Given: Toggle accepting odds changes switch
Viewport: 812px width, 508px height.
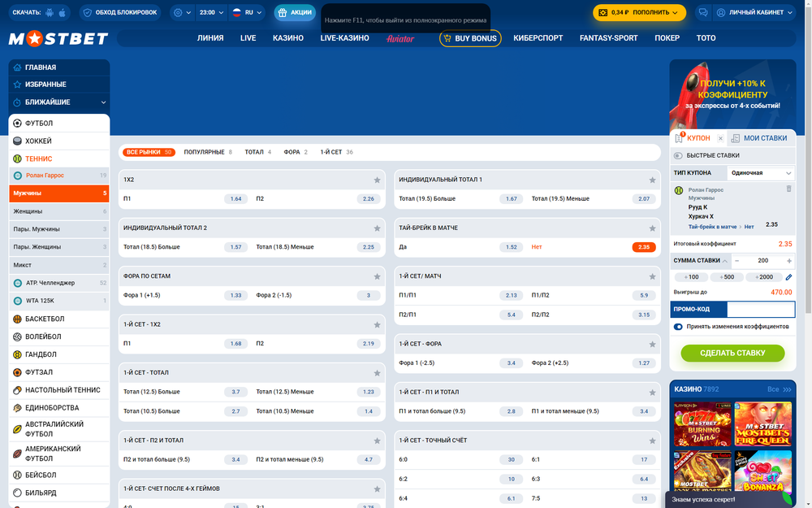Looking at the screenshot, I should (678, 327).
